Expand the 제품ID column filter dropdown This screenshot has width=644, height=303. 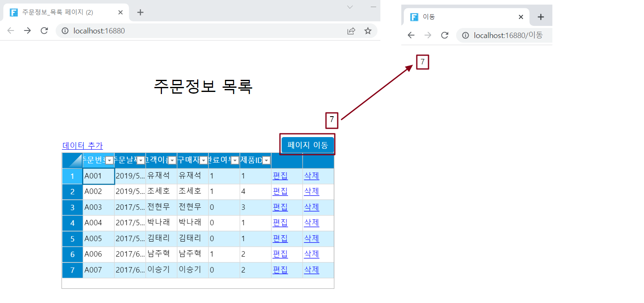[266, 160]
